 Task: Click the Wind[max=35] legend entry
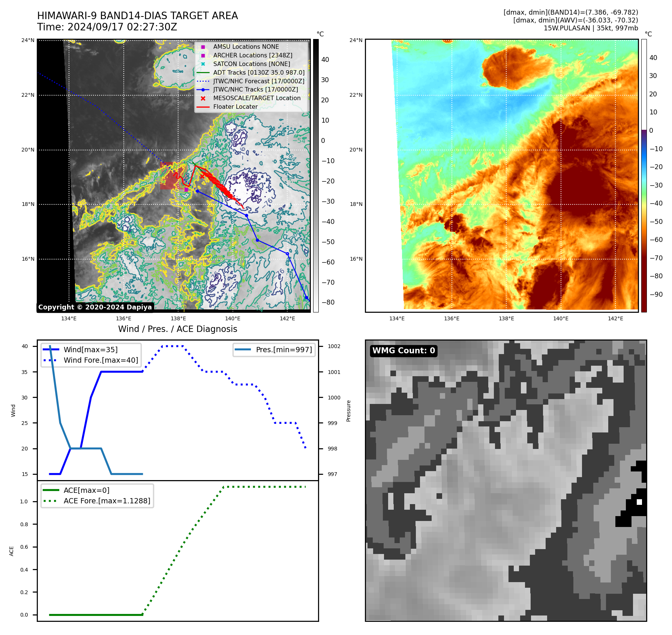(x=90, y=350)
